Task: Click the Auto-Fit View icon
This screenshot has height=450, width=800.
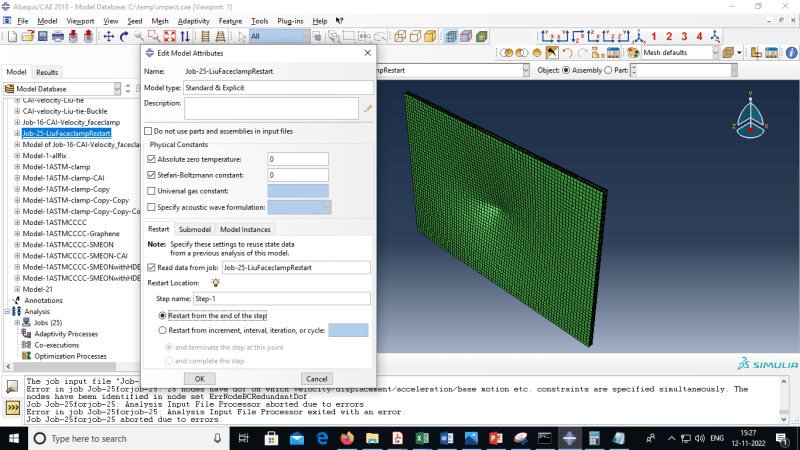Action: tap(170, 36)
